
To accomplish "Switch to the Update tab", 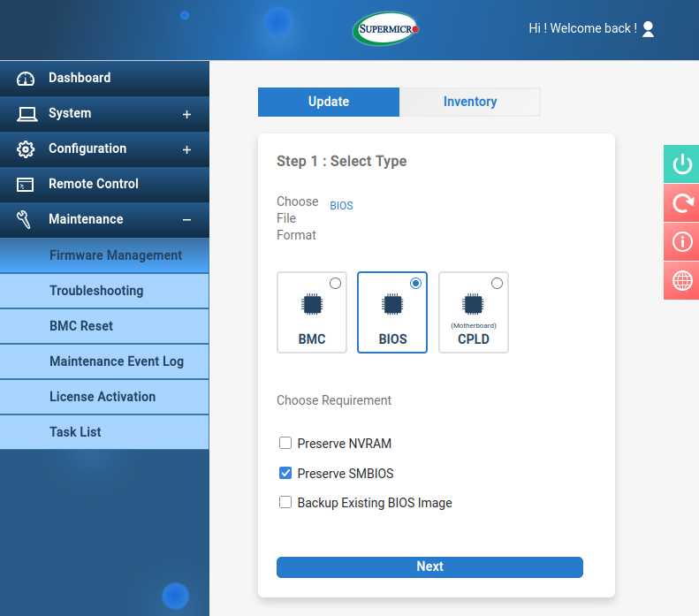I will coord(329,102).
